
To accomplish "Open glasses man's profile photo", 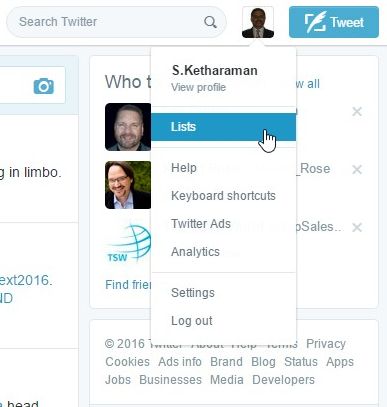I will click(128, 185).
